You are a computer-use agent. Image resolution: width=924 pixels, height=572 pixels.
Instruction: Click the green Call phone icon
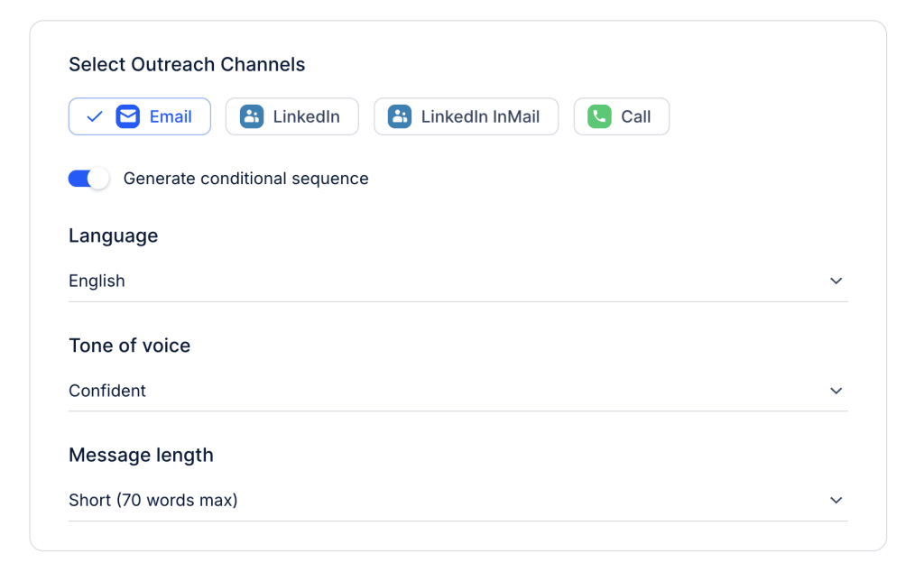600,116
